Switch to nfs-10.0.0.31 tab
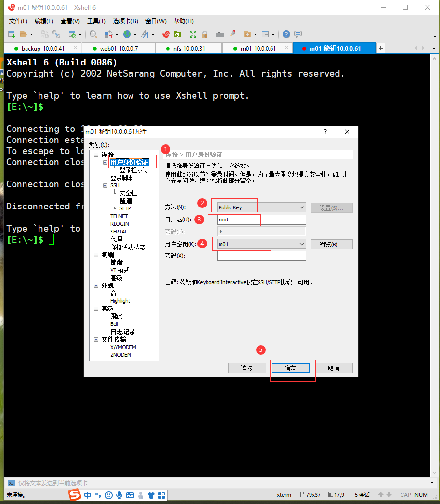The height and width of the screenshot is (504, 440). (189, 49)
